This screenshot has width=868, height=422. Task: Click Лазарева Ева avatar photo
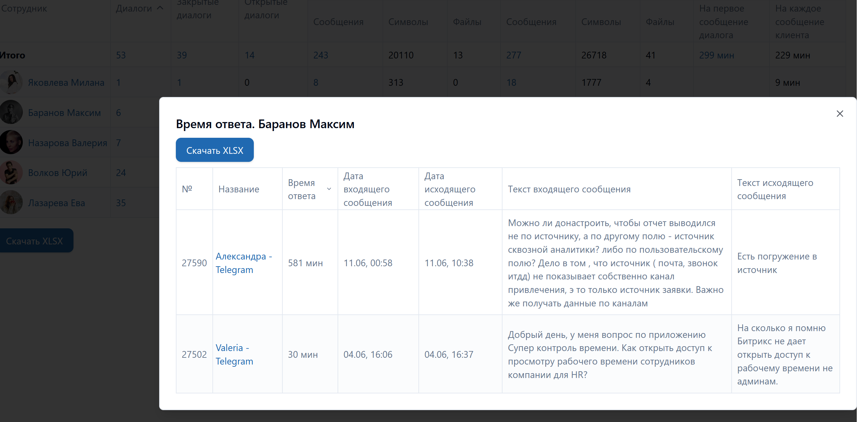pyautogui.click(x=12, y=202)
